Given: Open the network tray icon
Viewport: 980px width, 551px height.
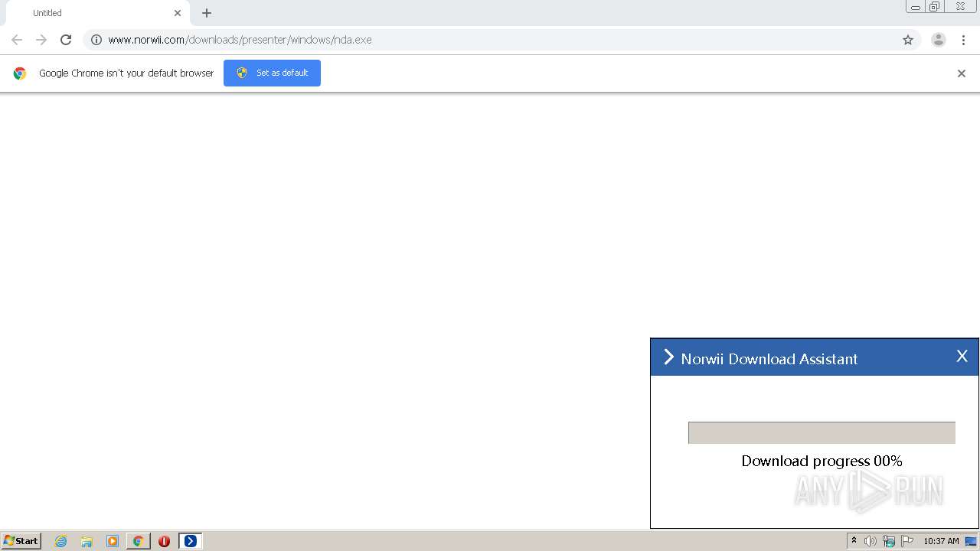Looking at the screenshot, I should (x=889, y=541).
